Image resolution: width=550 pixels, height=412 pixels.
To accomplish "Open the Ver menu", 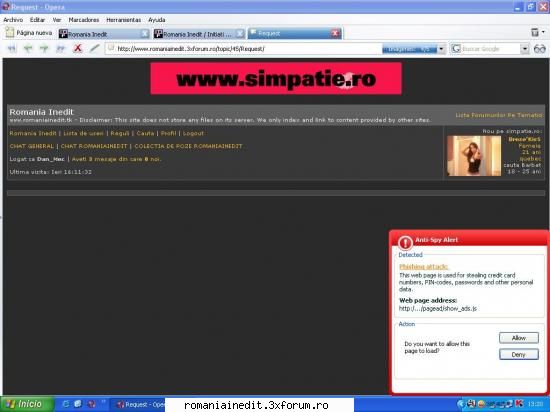I will (57, 20).
